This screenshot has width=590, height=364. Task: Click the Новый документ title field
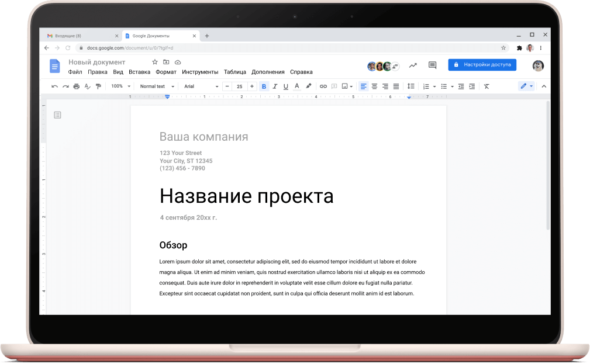(x=97, y=62)
